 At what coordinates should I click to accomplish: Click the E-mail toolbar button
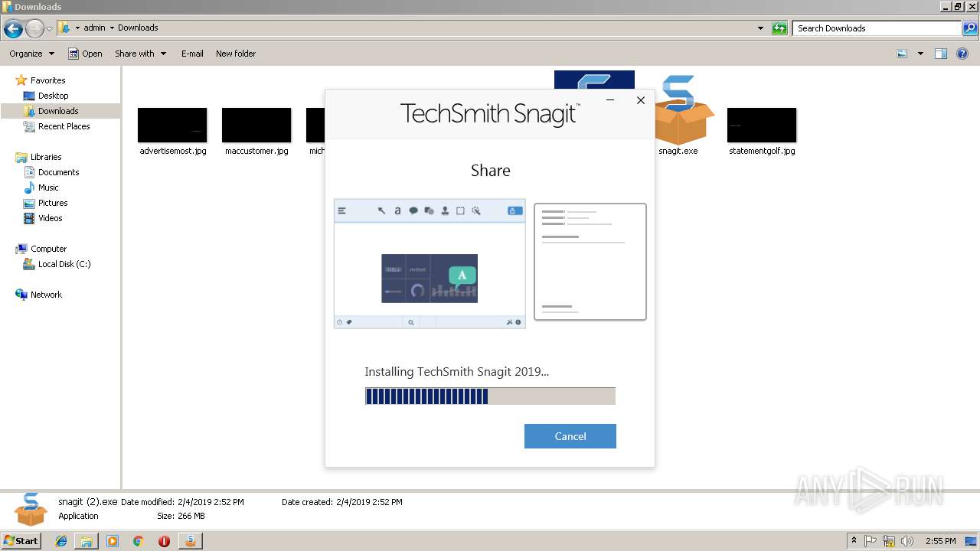point(192,54)
